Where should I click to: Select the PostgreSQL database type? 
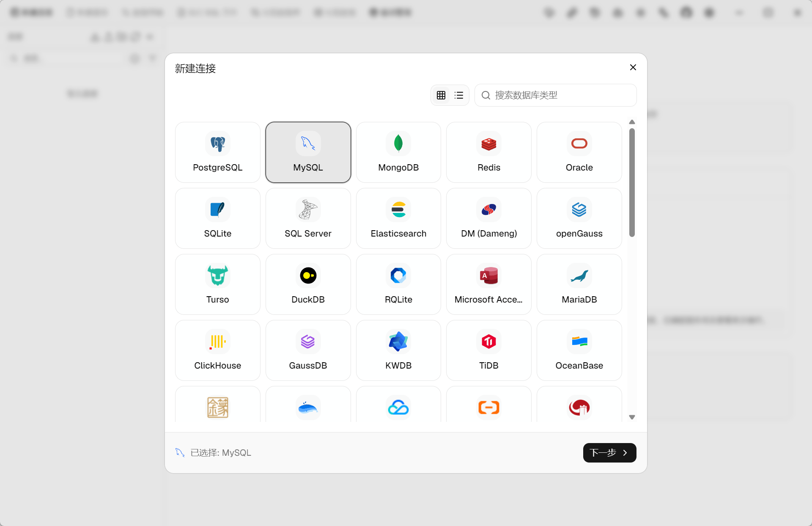[218, 152]
